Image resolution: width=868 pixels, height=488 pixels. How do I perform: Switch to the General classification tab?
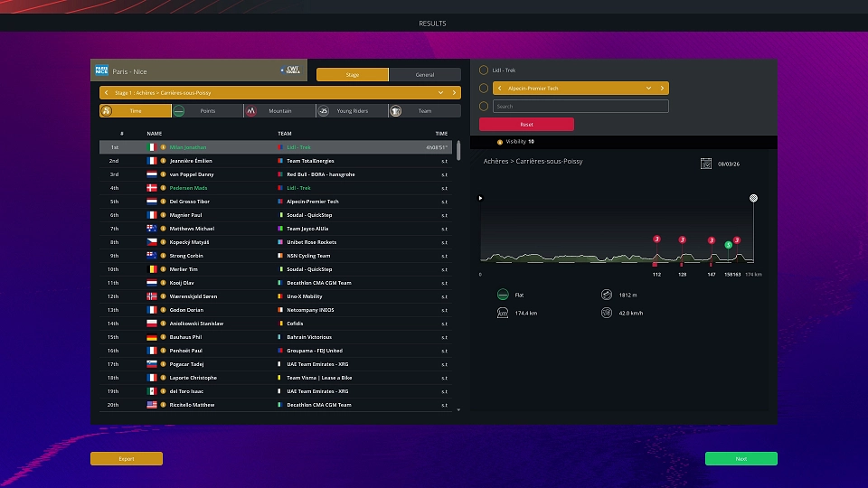click(x=425, y=75)
